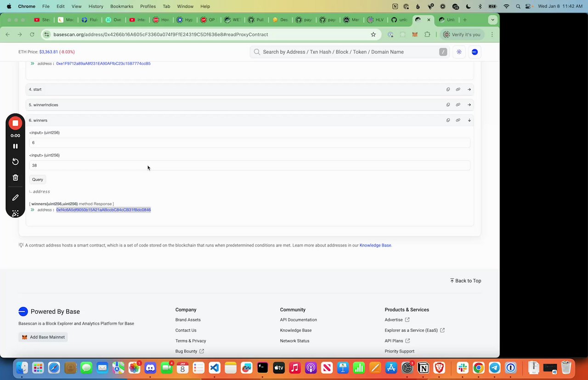588x380 pixels.
Task: Reload the page with refresh icon
Action: pos(32,34)
